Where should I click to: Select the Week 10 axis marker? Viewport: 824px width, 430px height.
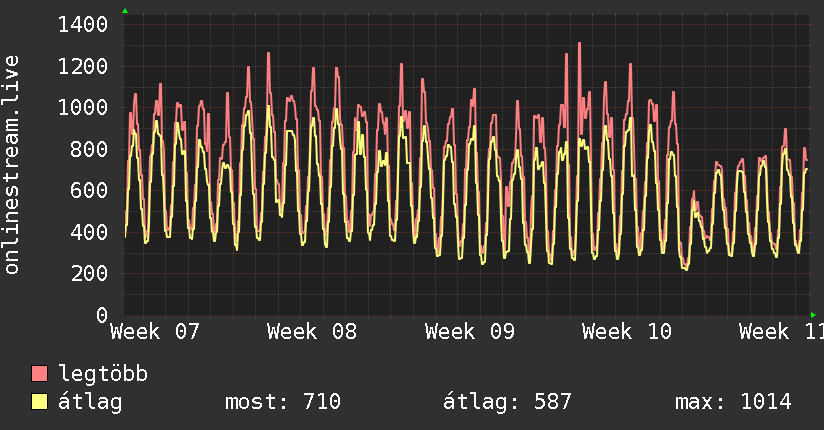point(627,332)
